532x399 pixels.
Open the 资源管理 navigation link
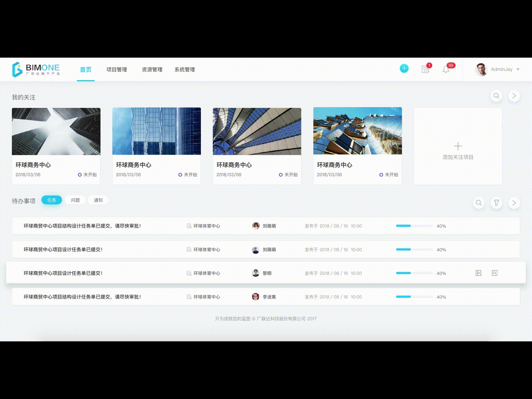[x=152, y=69]
